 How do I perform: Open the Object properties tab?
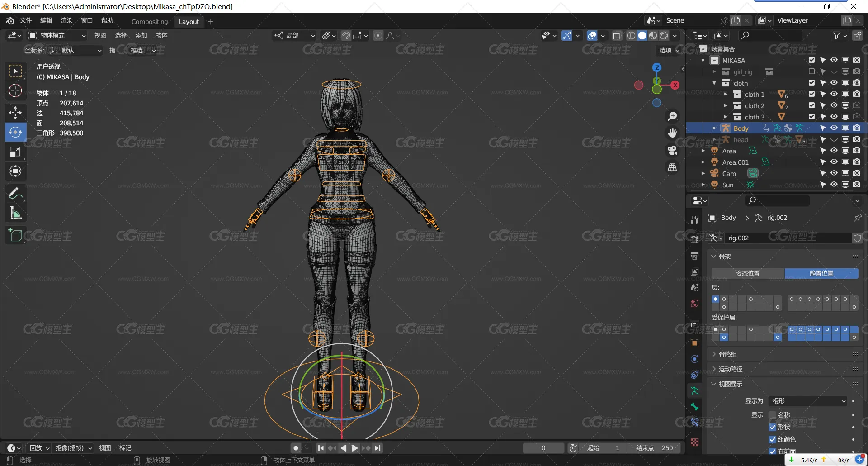tap(695, 343)
